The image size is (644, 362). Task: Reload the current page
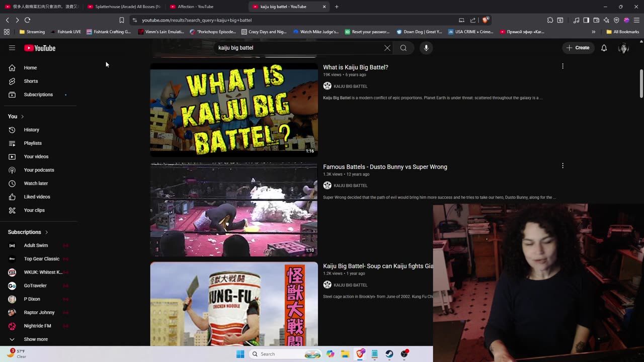[x=28, y=20]
